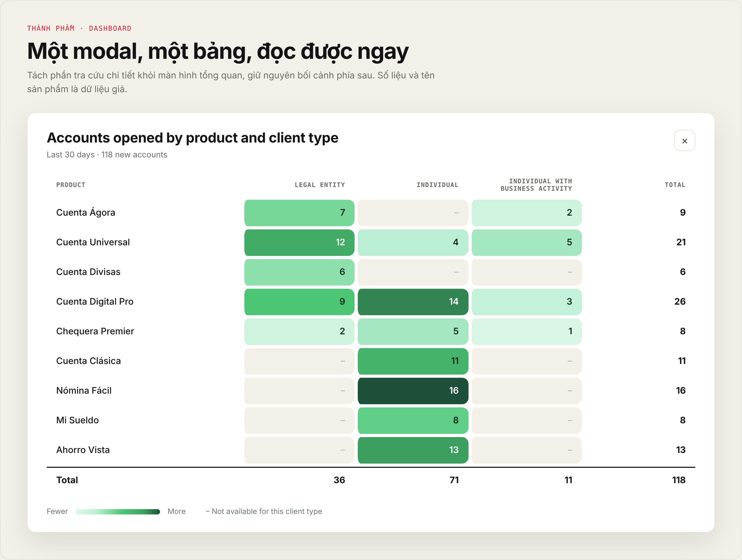Click the grand total 118
Screen dimensions: 742x560
(x=679, y=480)
